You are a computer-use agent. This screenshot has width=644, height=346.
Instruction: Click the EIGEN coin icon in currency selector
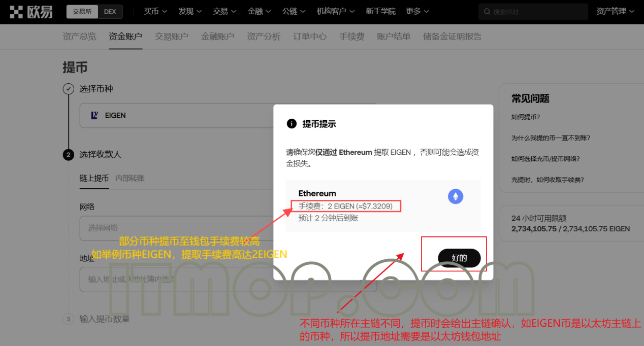pos(94,115)
